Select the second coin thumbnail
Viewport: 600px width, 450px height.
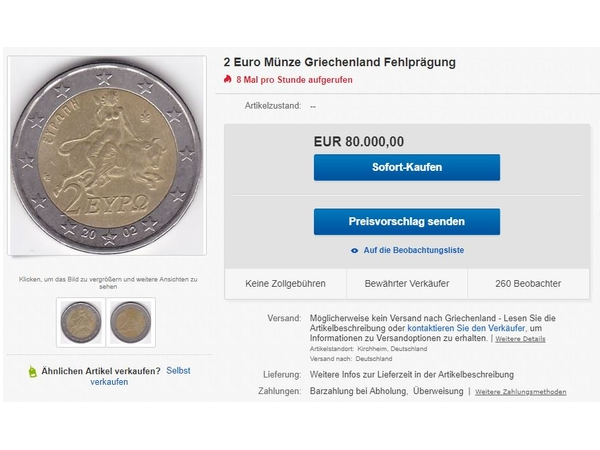131,321
